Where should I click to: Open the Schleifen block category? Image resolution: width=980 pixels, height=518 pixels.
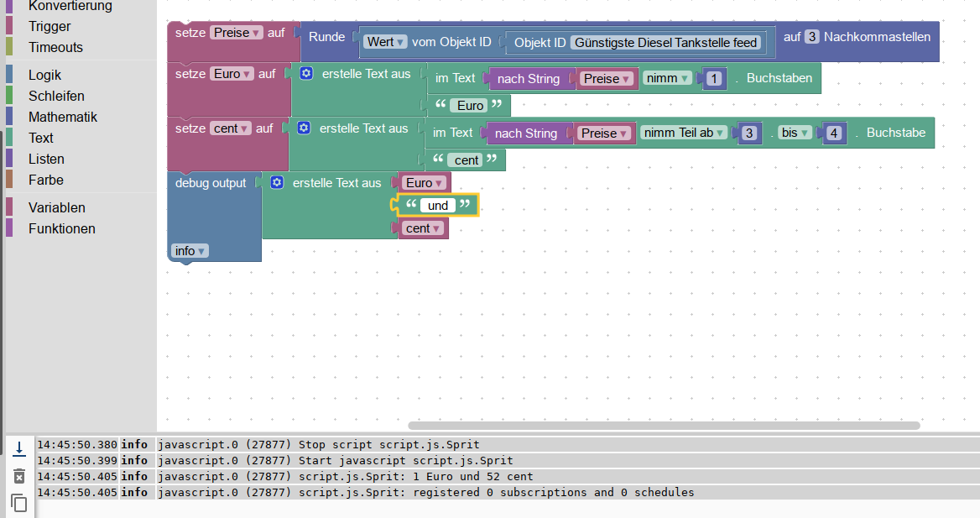(56, 96)
